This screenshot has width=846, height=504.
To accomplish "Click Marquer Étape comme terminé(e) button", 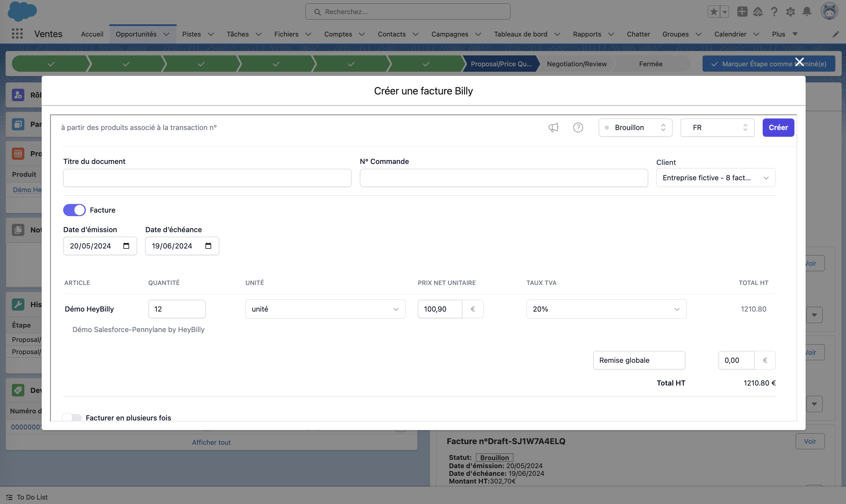I will click(768, 63).
